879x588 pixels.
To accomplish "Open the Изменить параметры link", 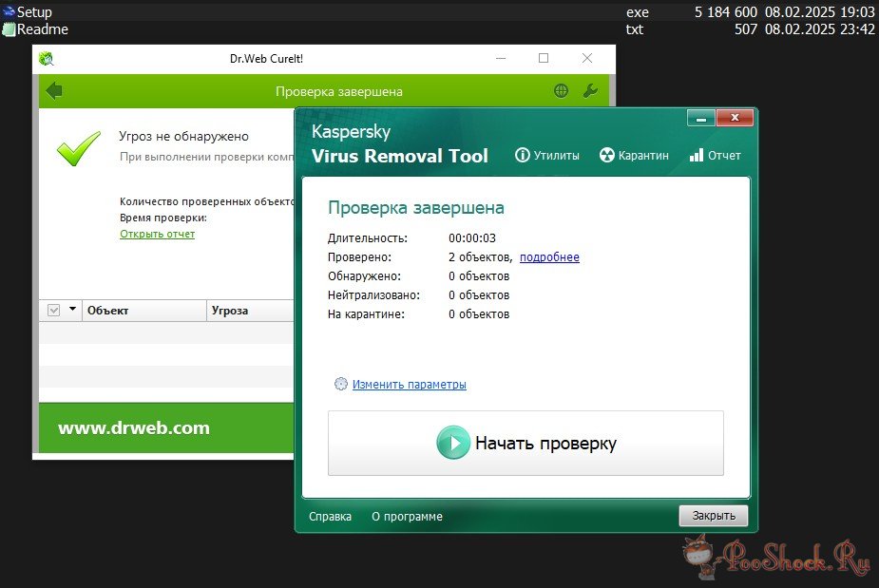I will [410, 385].
